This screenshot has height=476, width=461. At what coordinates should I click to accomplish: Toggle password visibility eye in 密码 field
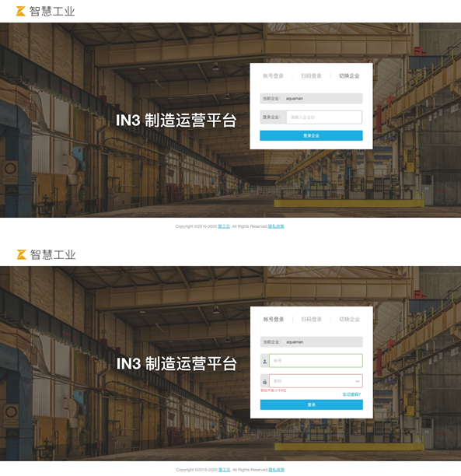click(357, 381)
